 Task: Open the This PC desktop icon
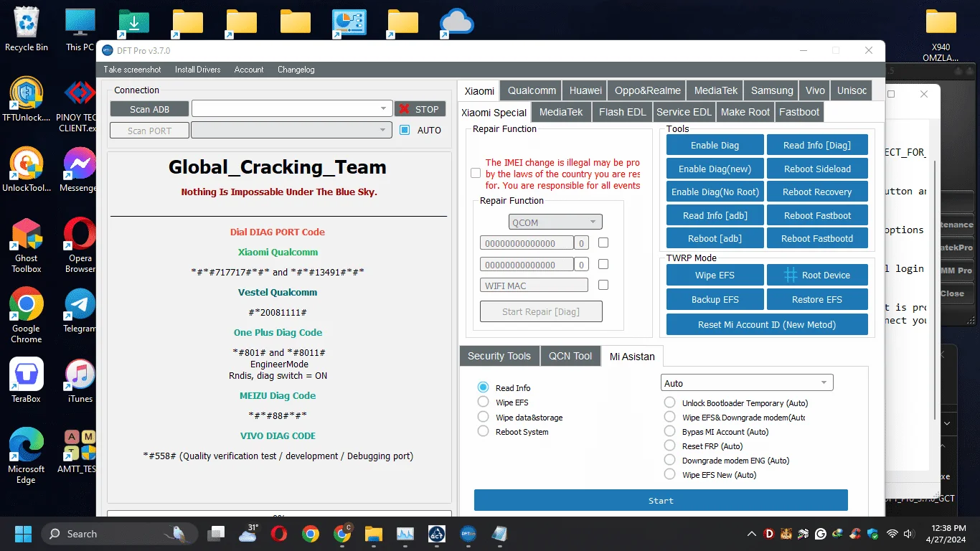tap(80, 29)
